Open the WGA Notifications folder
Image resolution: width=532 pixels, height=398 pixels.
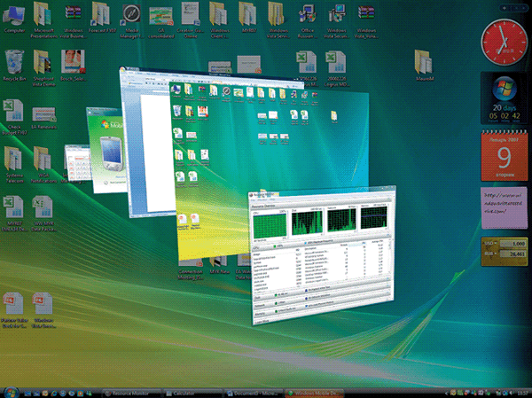[43, 165]
